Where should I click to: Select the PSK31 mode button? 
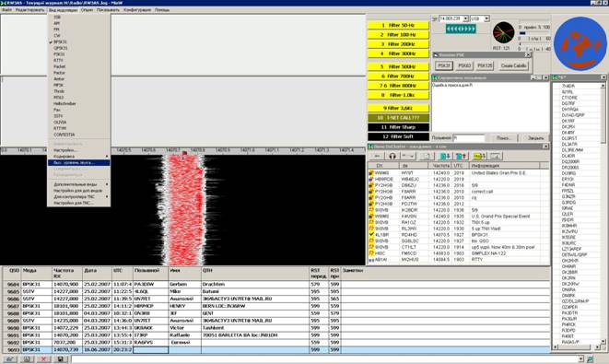click(443, 65)
